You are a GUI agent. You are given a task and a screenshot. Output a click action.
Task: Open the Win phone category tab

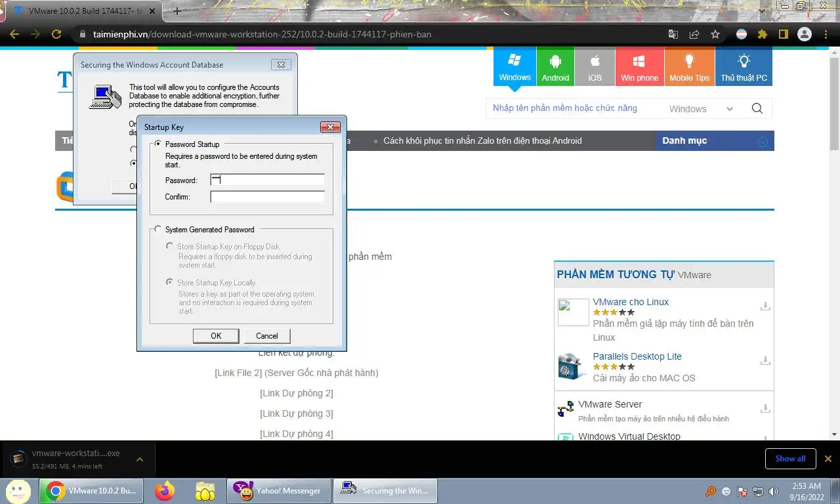click(x=639, y=67)
